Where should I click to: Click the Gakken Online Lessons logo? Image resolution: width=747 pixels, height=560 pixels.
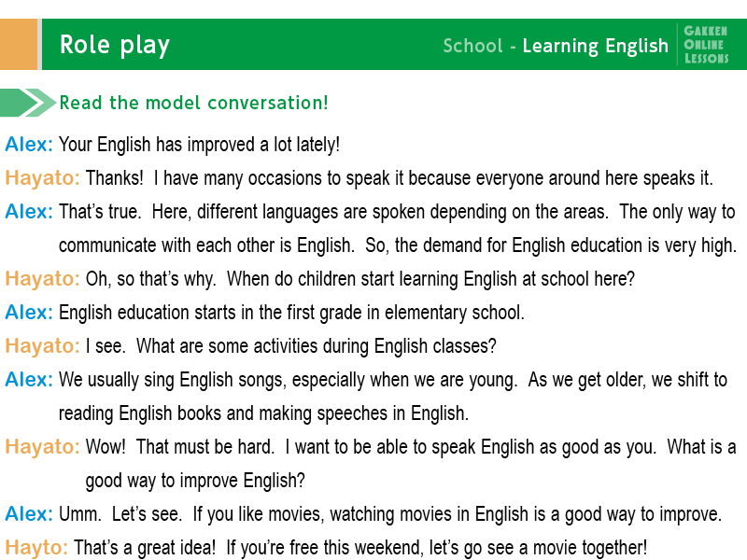[x=706, y=45]
